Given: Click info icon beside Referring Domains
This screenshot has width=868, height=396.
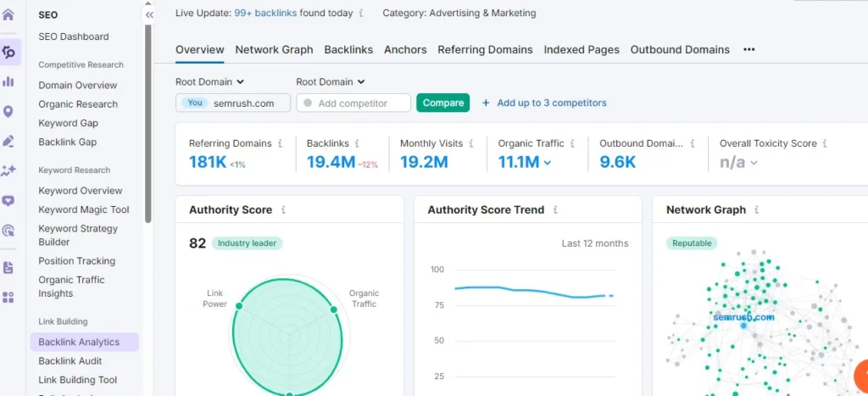Looking at the screenshot, I should click(x=280, y=143).
